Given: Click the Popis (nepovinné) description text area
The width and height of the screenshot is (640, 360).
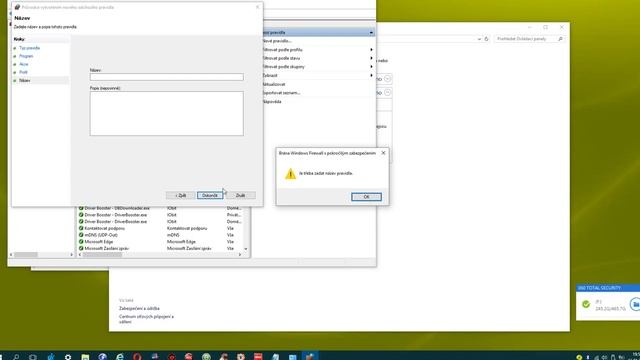Looking at the screenshot, I should point(167,113).
